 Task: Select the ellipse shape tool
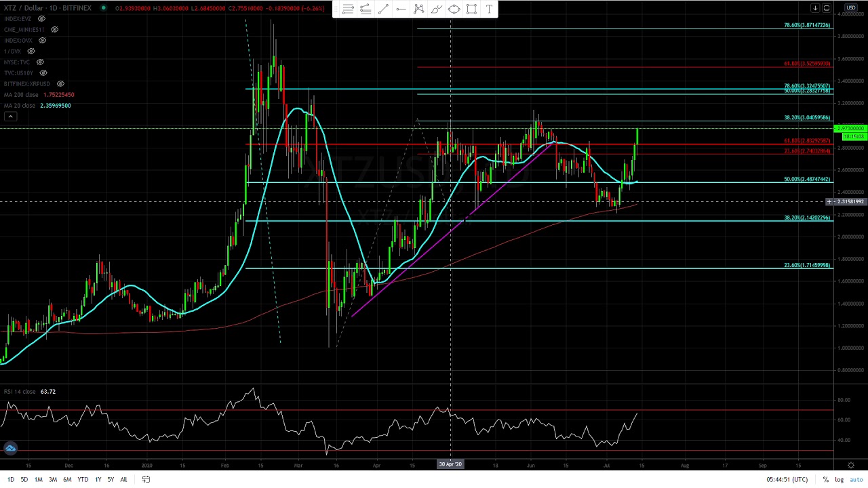[454, 9]
